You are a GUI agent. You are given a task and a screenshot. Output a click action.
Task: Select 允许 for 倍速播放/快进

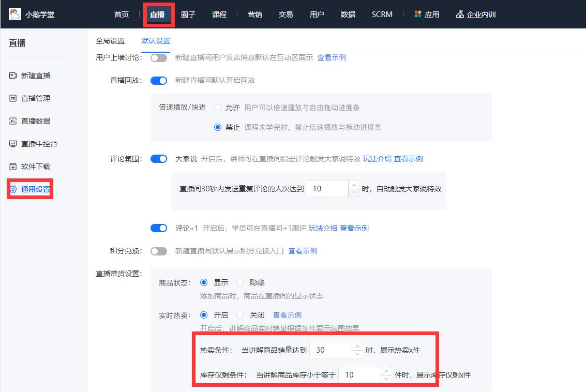(218, 108)
